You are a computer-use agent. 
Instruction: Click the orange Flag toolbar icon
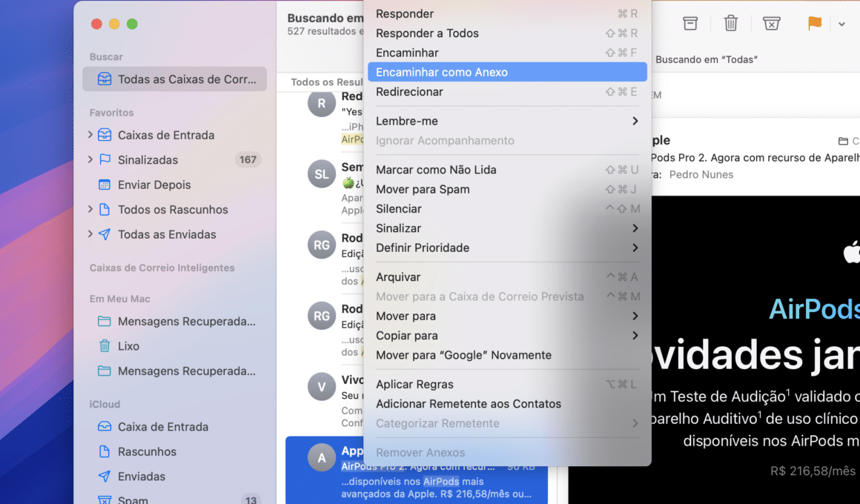[x=815, y=23]
